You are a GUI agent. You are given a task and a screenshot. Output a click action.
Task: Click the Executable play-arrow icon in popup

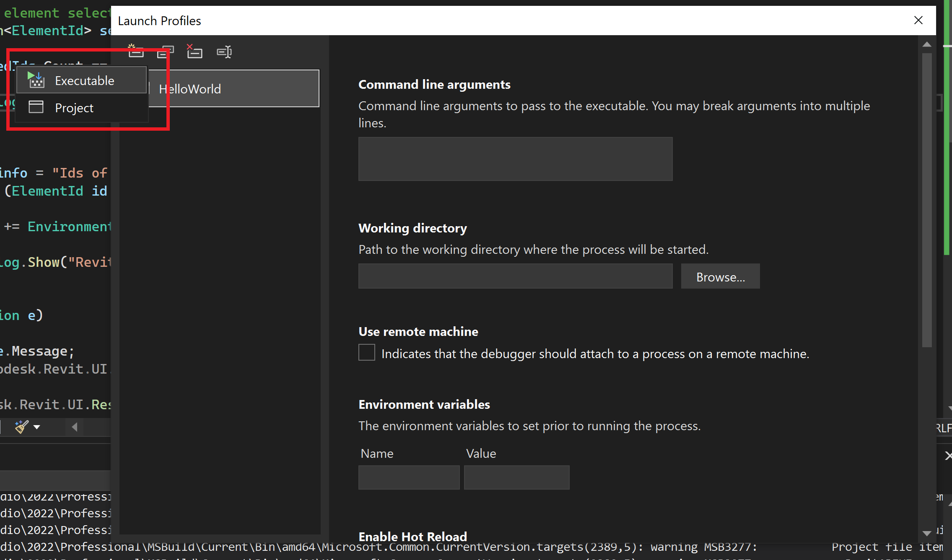tap(36, 80)
